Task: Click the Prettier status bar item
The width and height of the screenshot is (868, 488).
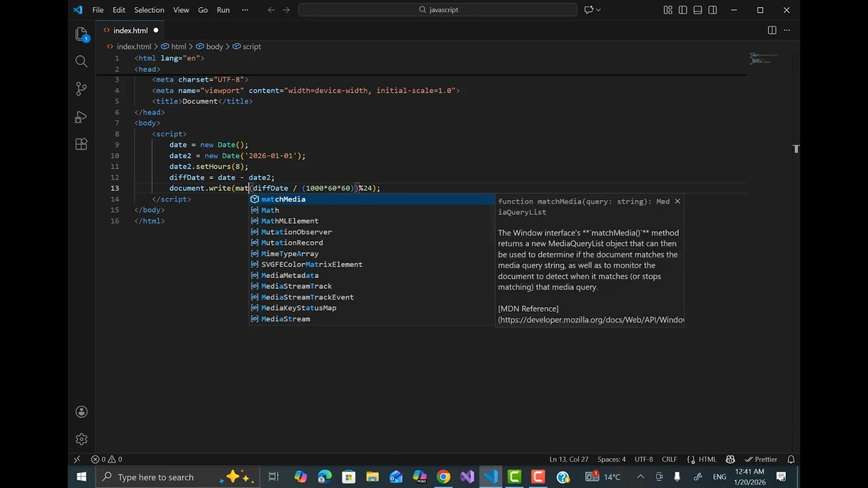Action: pos(761,459)
